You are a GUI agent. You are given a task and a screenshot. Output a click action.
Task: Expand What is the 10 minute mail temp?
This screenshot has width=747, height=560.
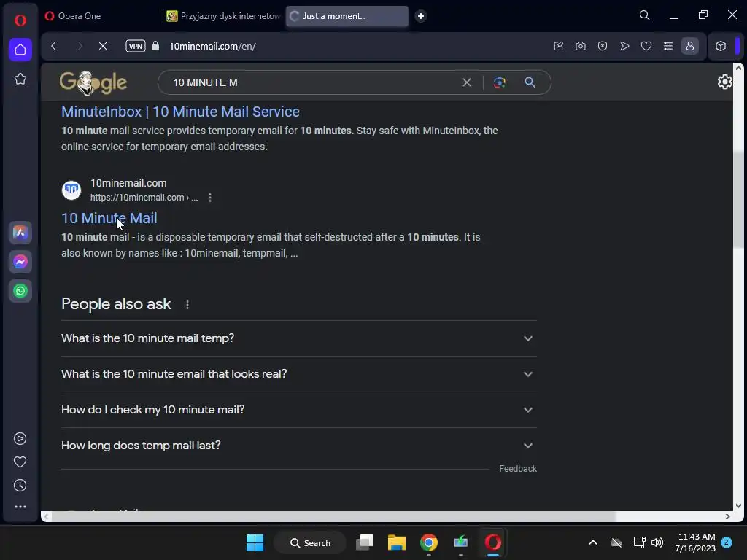(298, 338)
